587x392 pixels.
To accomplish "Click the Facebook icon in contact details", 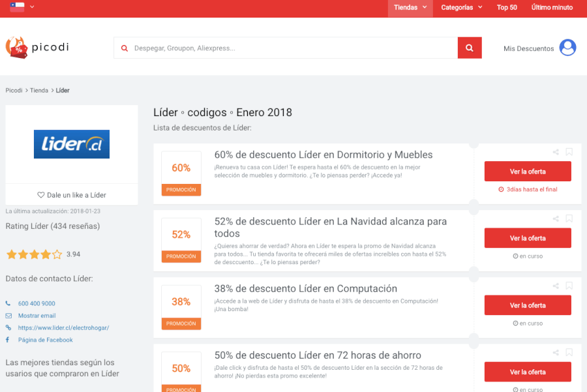I will [x=7, y=340].
